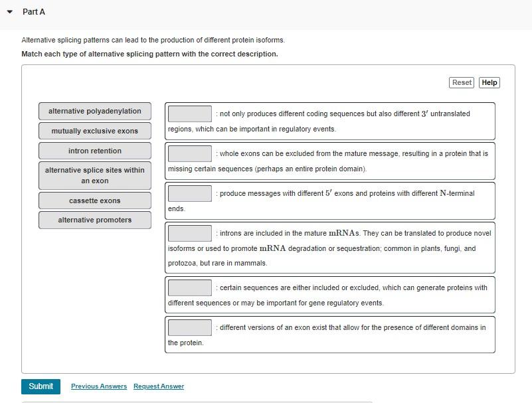Click the Request Answer link
The image size is (532, 403).
pos(158,386)
